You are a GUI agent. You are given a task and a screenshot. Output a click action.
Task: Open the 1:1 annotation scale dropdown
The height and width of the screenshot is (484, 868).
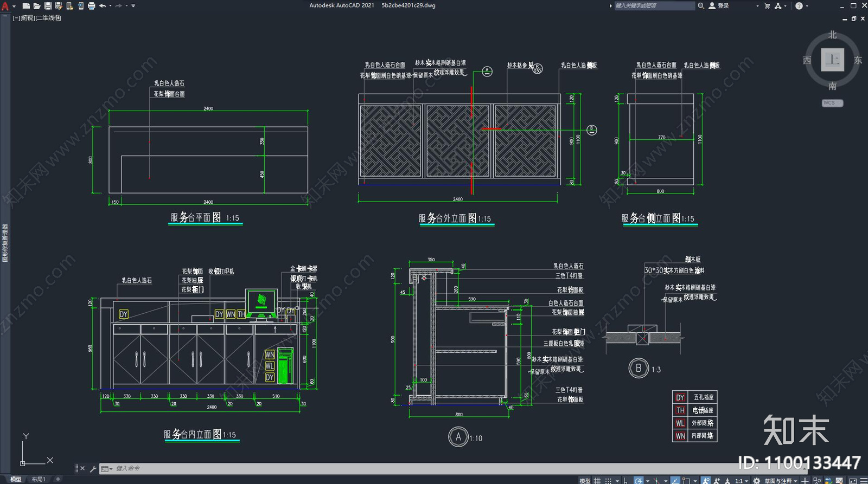click(741, 480)
